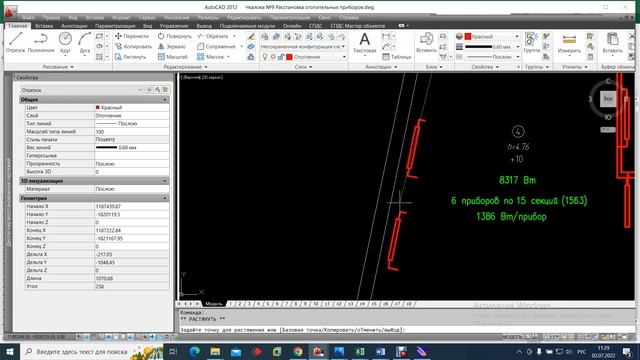Open the Рисование menu
Screen dimensions: 640x360
(176, 18)
